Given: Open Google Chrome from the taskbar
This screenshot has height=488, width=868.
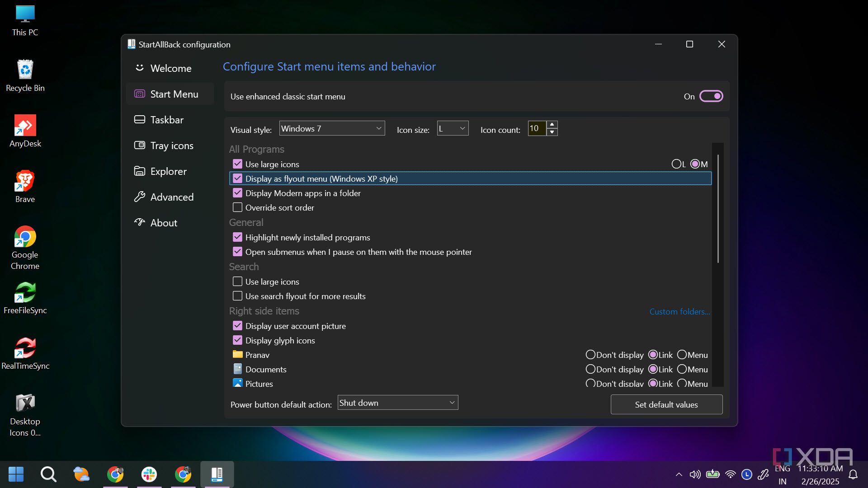Looking at the screenshot, I should coord(115,474).
